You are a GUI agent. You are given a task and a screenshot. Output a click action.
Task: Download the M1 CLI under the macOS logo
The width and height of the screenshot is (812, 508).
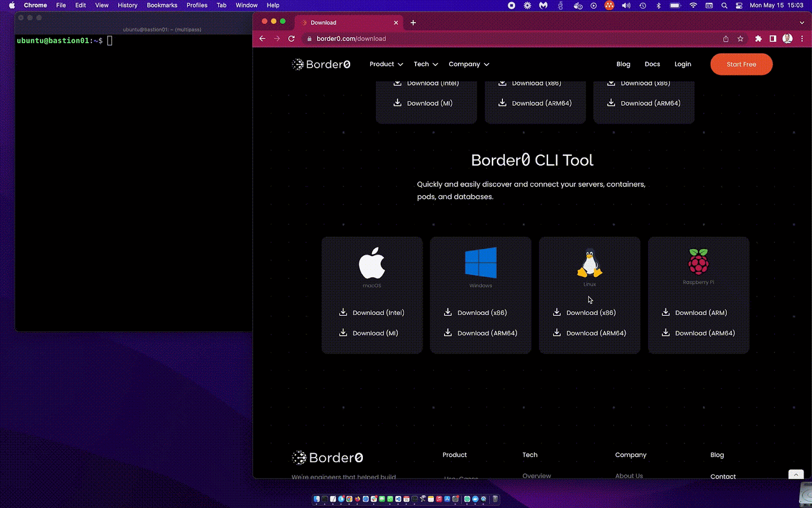point(368,333)
